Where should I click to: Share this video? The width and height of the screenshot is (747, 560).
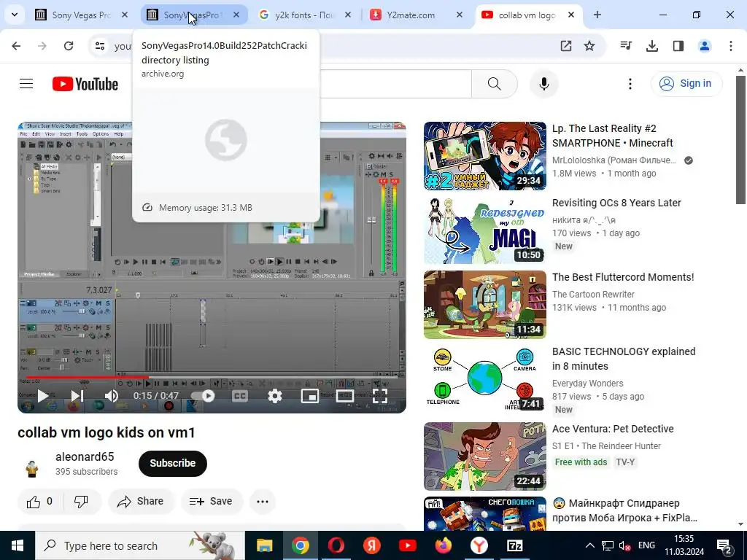pos(141,502)
